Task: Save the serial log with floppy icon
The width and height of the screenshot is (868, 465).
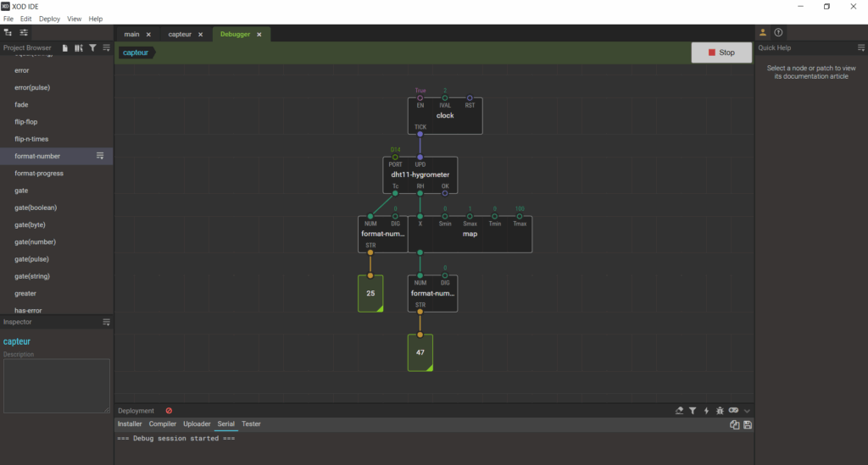Action: [x=748, y=424]
